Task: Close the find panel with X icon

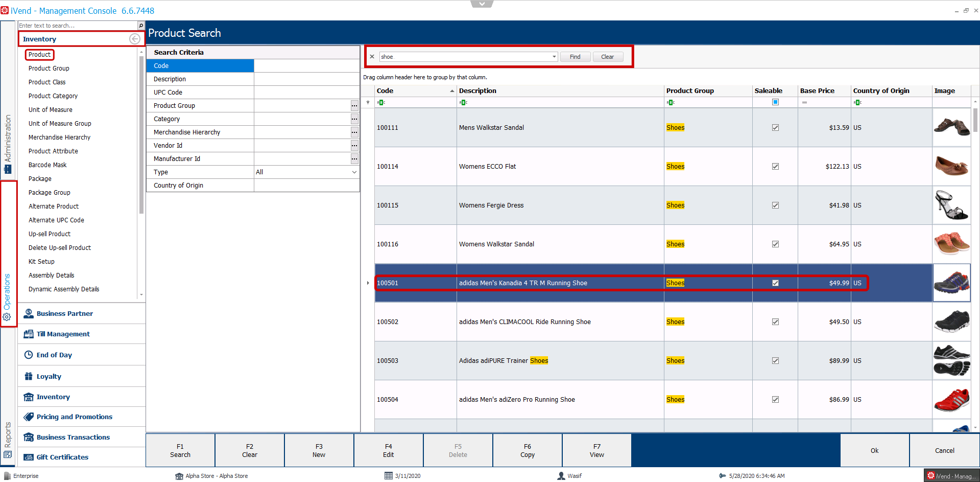Action: (372, 57)
